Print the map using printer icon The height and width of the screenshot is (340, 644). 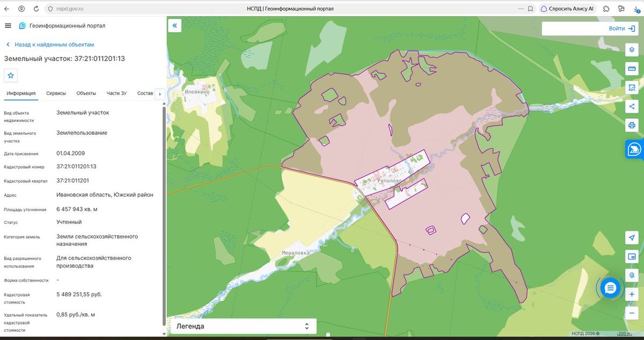click(x=632, y=125)
